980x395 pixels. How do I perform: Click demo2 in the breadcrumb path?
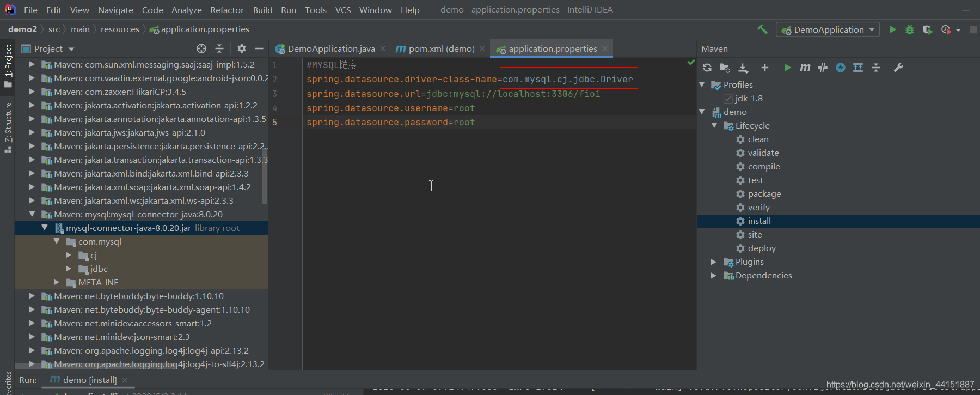point(22,29)
